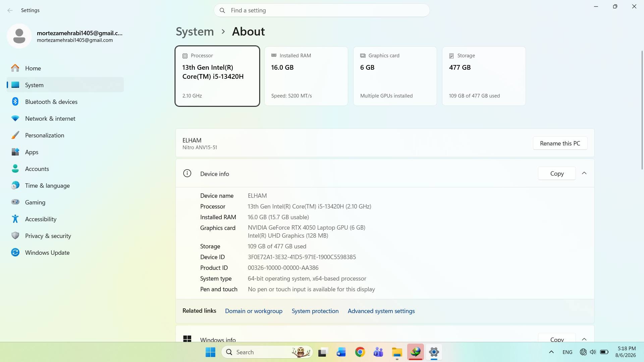Click the Personalization paintbrush icon

click(15, 135)
